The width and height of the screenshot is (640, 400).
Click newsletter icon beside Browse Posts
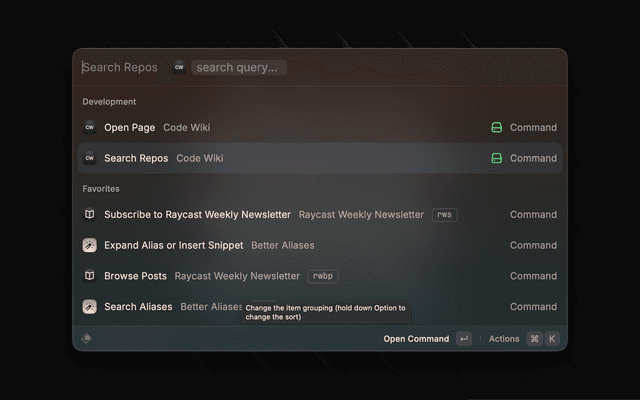pos(89,276)
